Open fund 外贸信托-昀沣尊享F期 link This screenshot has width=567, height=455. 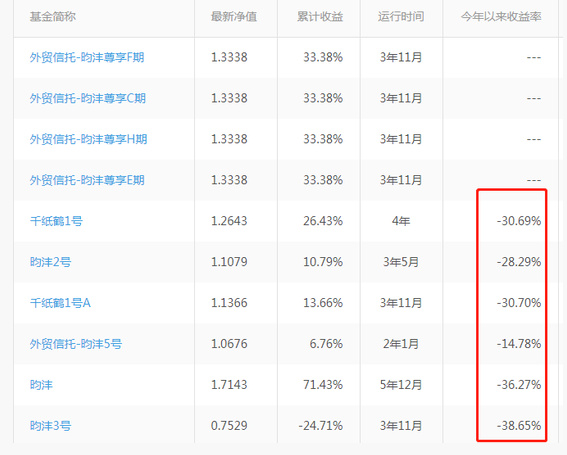tap(87, 58)
